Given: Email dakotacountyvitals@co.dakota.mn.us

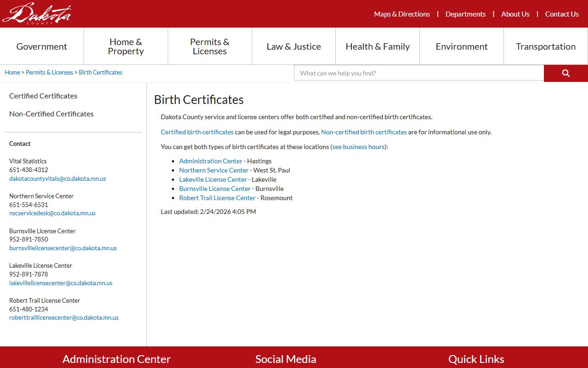Looking at the screenshot, I should 57,179.
